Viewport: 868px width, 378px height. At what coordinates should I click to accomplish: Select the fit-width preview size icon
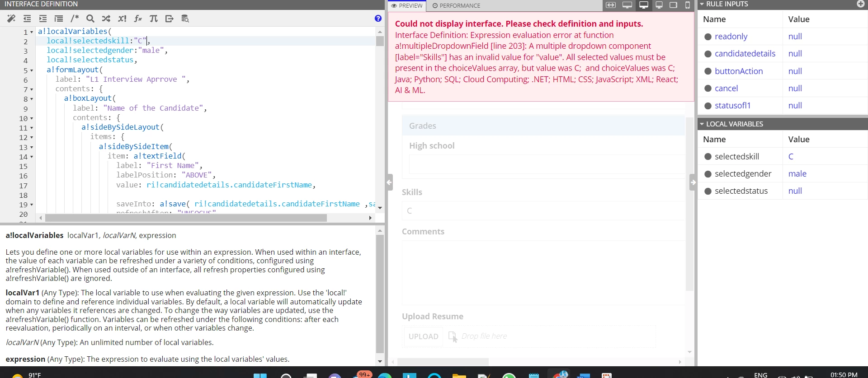(x=611, y=5)
